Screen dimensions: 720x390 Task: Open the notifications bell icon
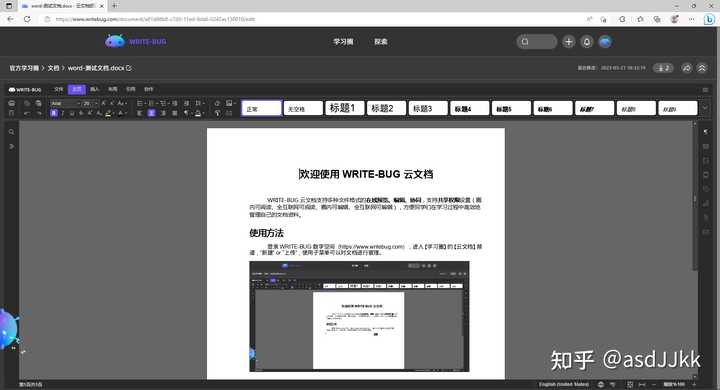pyautogui.click(x=587, y=42)
